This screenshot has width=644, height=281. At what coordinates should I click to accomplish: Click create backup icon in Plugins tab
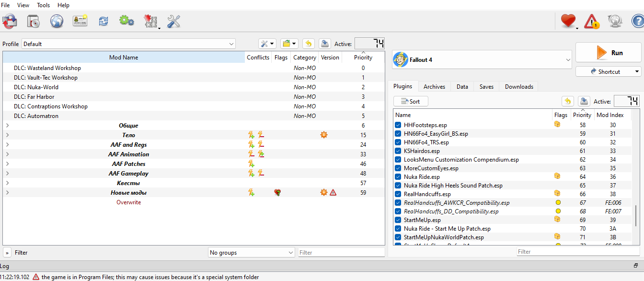[583, 101]
